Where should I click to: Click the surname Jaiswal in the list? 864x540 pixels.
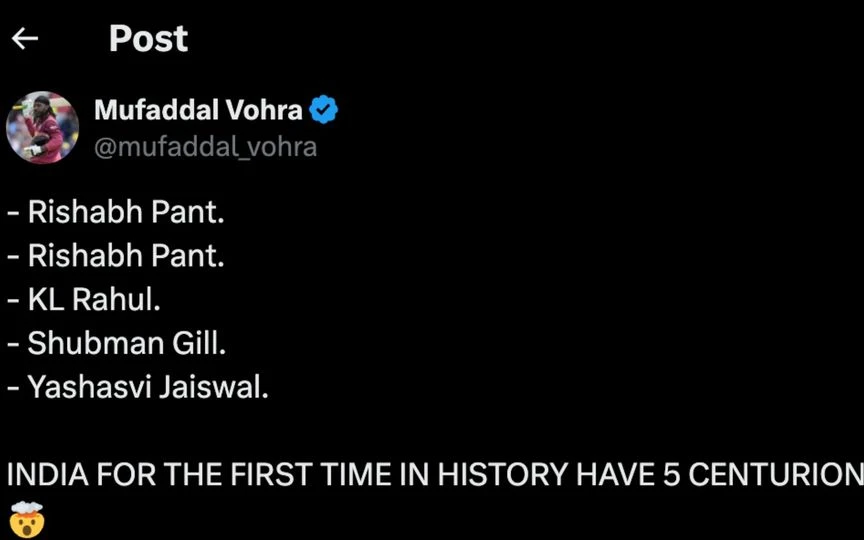(x=214, y=387)
